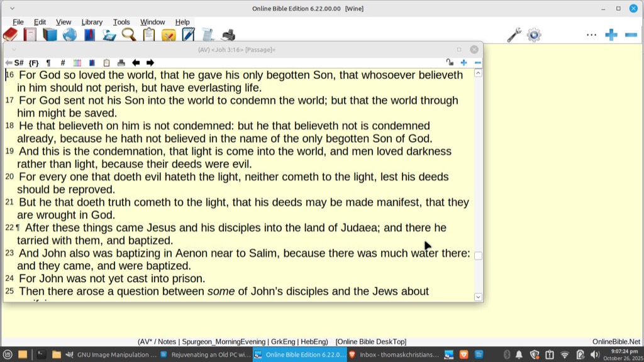This screenshot has width=644, height=362.
Task: Open the wrench settings tool
Action: pyautogui.click(x=514, y=35)
